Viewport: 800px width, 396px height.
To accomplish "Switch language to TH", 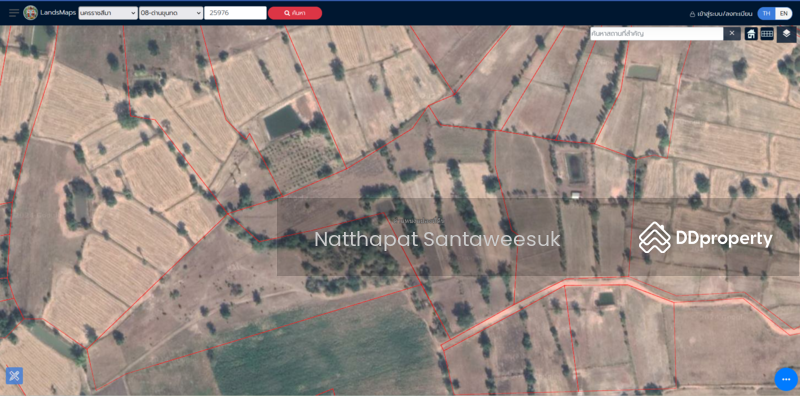I will 766,14.
